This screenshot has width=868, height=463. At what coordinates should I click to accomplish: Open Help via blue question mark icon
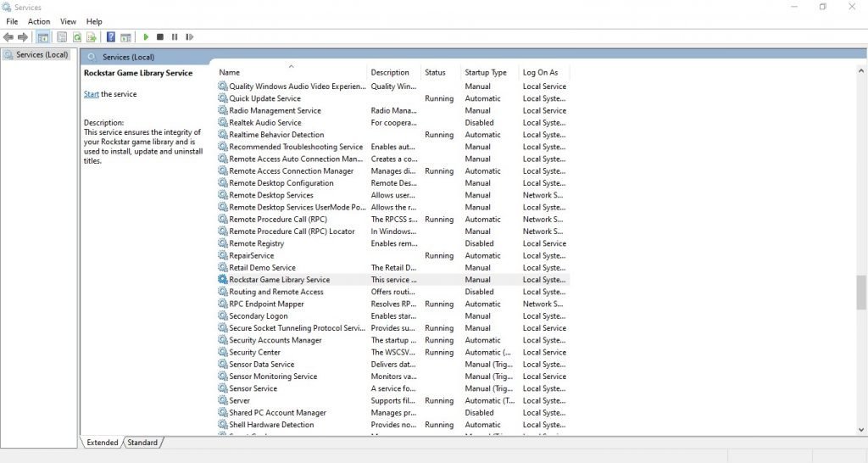click(x=111, y=37)
